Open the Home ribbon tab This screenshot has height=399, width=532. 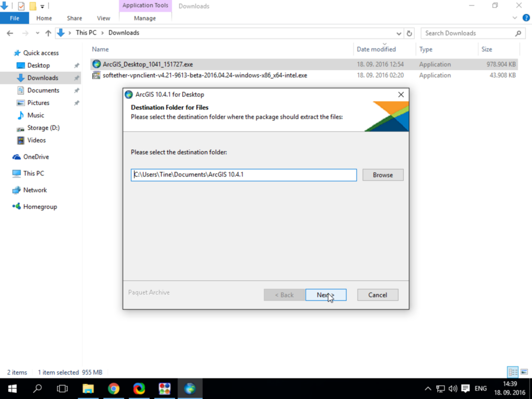point(44,18)
